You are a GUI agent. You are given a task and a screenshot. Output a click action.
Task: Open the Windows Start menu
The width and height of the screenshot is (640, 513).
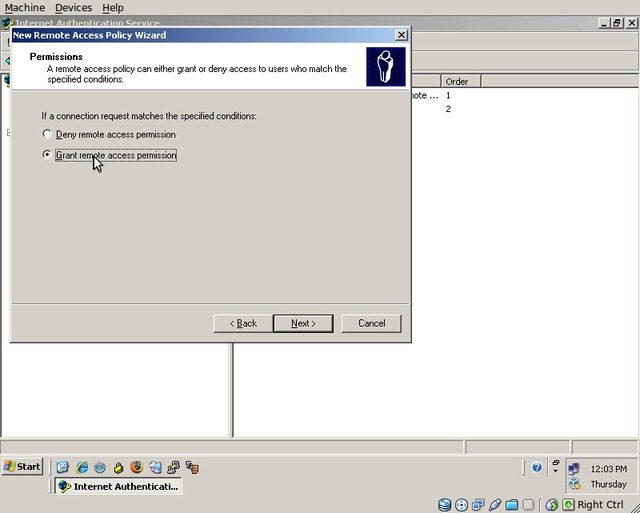pos(23,467)
